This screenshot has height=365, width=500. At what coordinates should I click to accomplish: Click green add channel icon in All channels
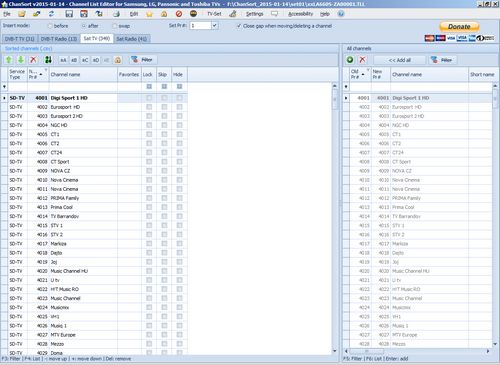coord(350,60)
